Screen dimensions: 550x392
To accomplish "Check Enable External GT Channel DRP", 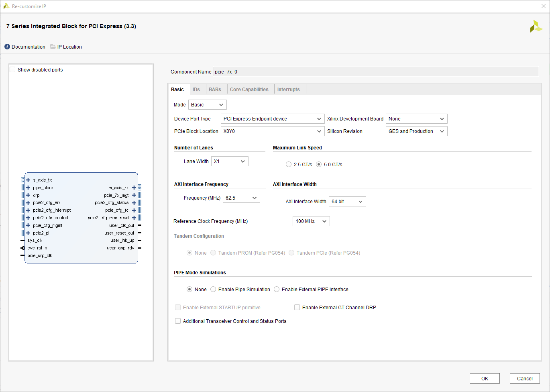I will [x=297, y=307].
